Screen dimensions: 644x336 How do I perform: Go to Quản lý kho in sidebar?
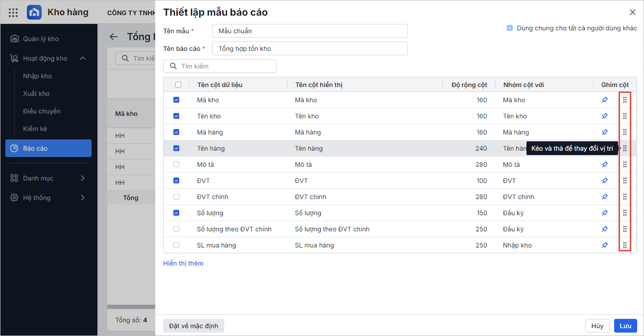coord(41,39)
